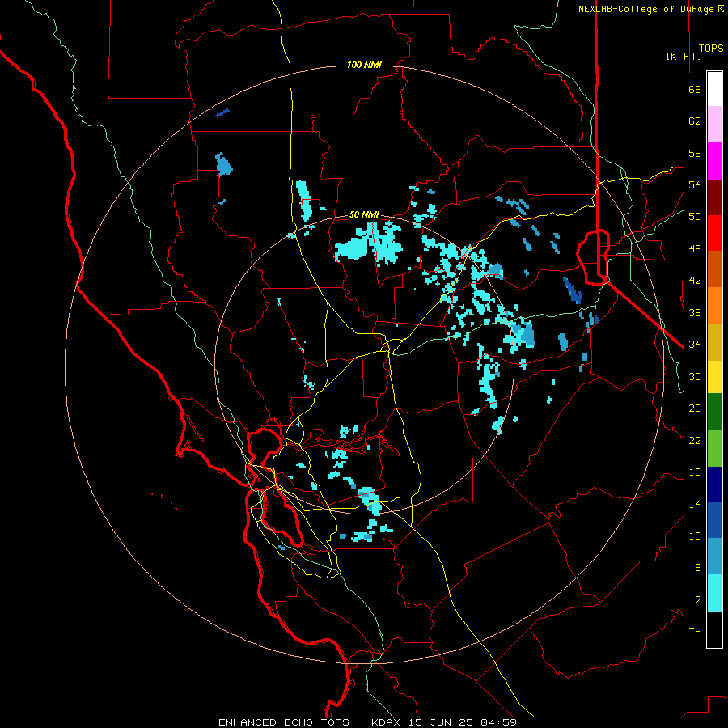728x728 pixels.
Task: Click the legend value '14'
Action: click(x=695, y=504)
